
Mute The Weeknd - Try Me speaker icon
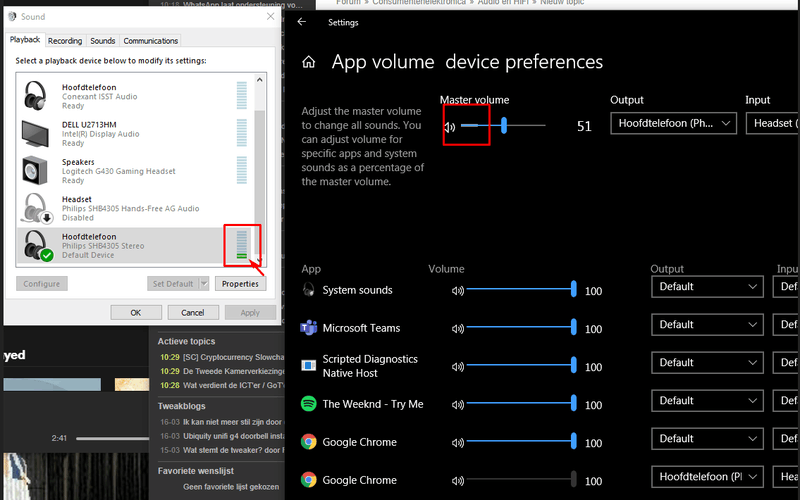pos(458,405)
